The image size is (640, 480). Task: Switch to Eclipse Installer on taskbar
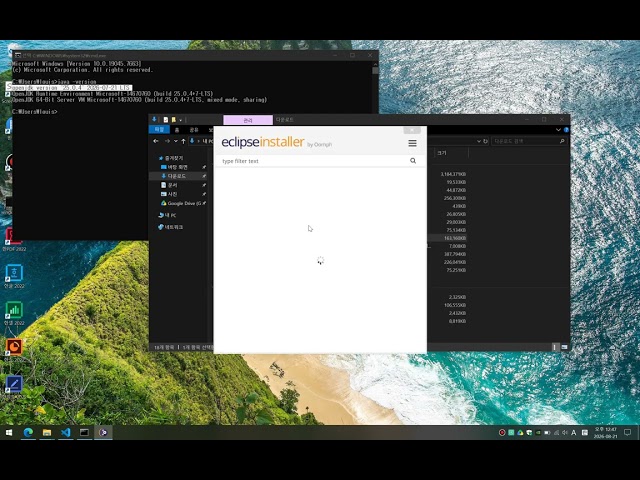(x=103, y=432)
